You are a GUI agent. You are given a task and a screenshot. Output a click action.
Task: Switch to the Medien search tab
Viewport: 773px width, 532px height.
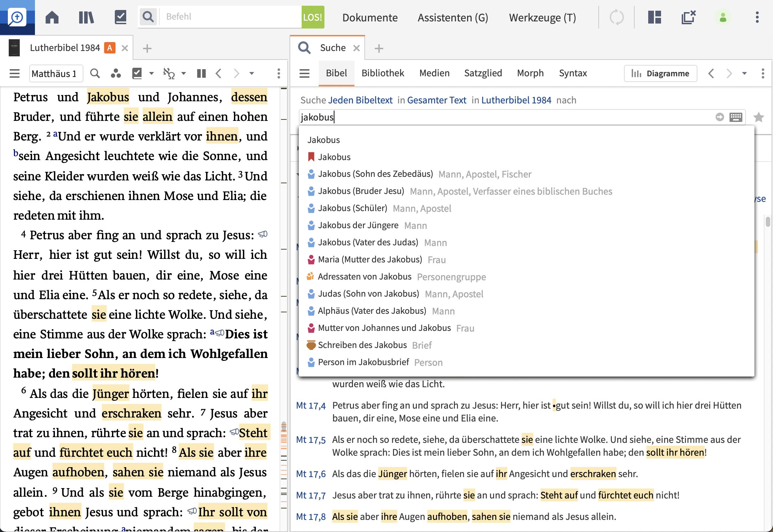coord(434,73)
